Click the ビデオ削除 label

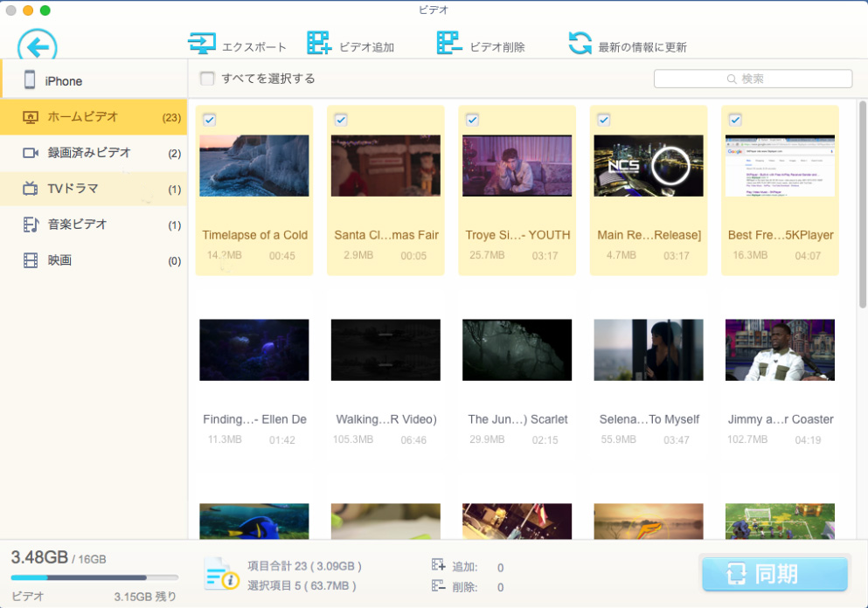point(497,47)
